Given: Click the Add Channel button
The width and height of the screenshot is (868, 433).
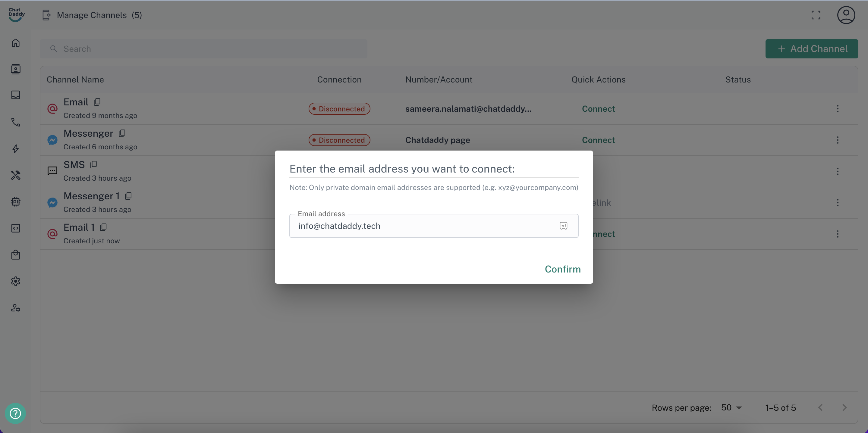Looking at the screenshot, I should coord(812,48).
